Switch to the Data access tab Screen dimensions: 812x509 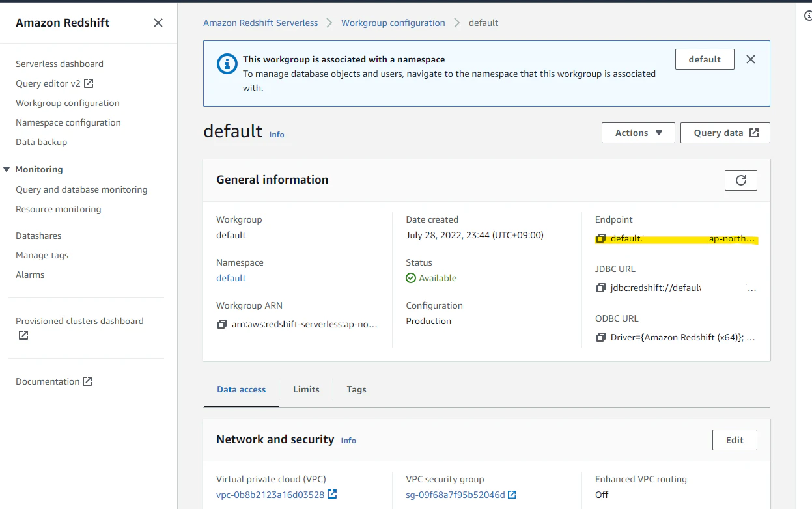tap(241, 389)
